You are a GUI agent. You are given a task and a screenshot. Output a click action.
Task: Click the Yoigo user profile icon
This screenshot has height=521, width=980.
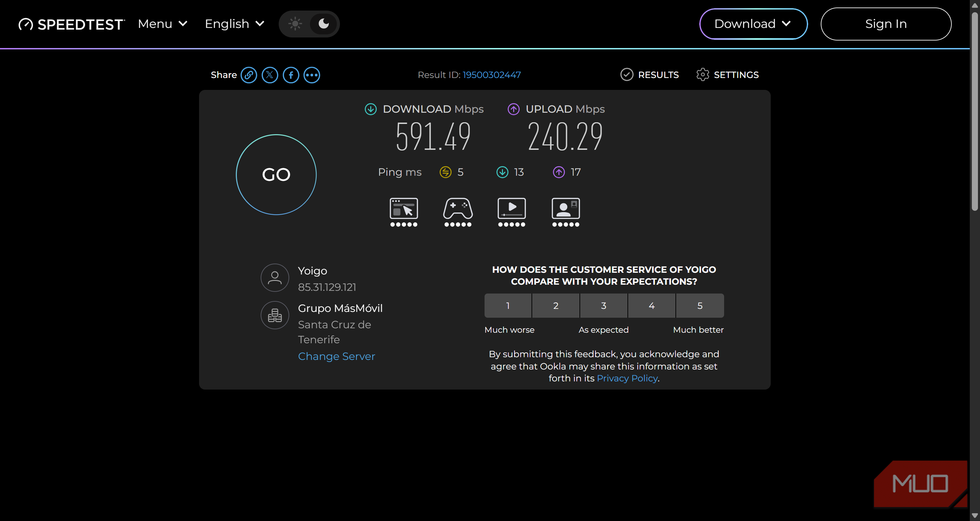[275, 278]
